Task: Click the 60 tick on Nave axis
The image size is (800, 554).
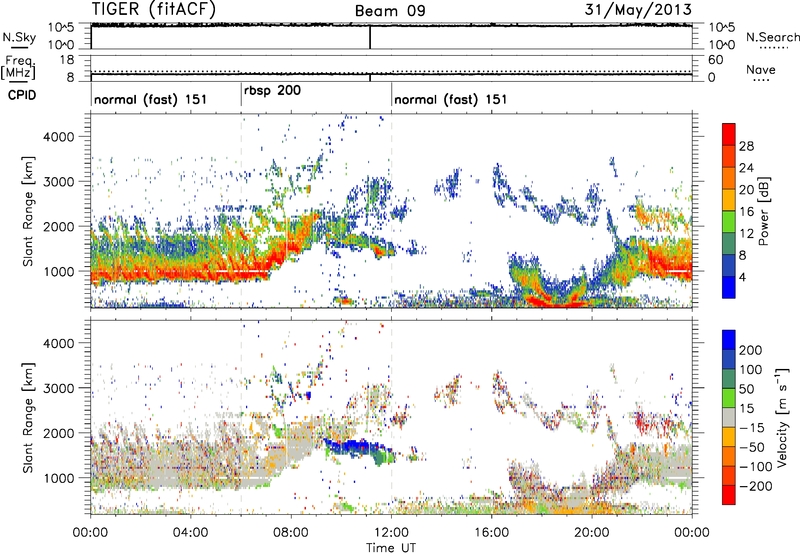Action: pyautogui.click(x=716, y=60)
